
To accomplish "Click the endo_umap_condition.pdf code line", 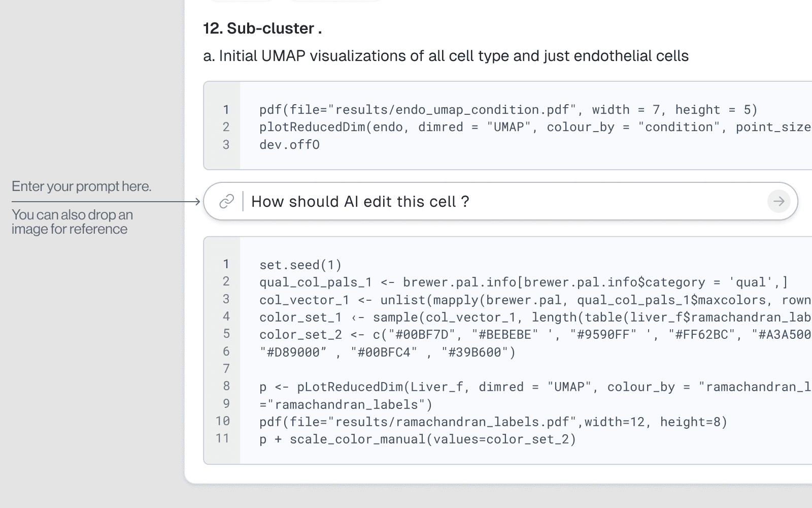I will pos(507,110).
